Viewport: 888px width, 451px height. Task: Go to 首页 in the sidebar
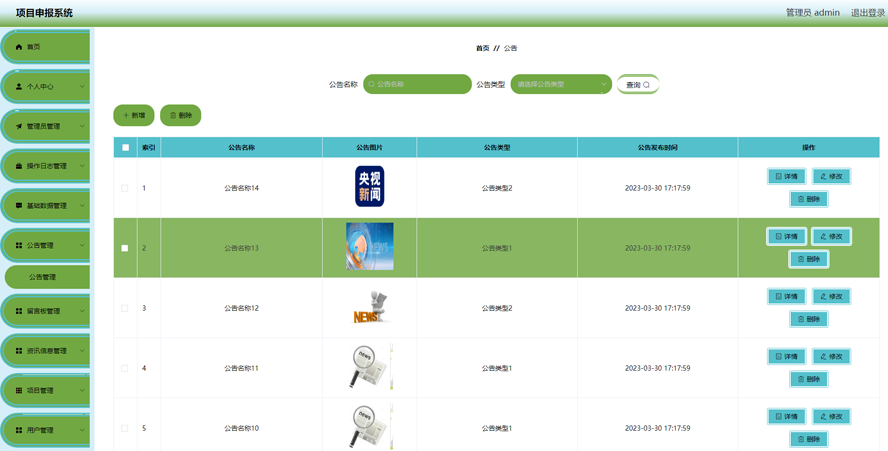pos(45,47)
